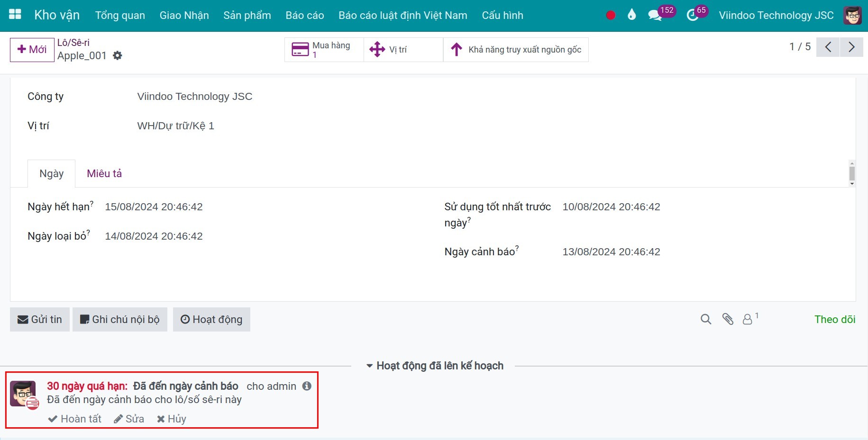Open the user avatar menu

pos(852,15)
